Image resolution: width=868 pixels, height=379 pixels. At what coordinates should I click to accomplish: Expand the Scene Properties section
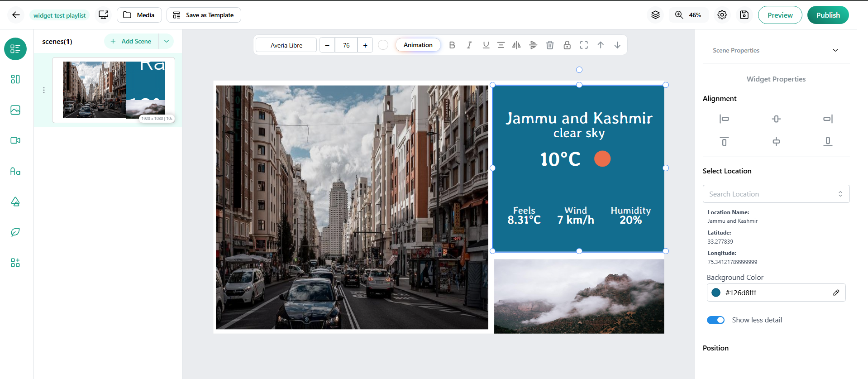[835, 50]
